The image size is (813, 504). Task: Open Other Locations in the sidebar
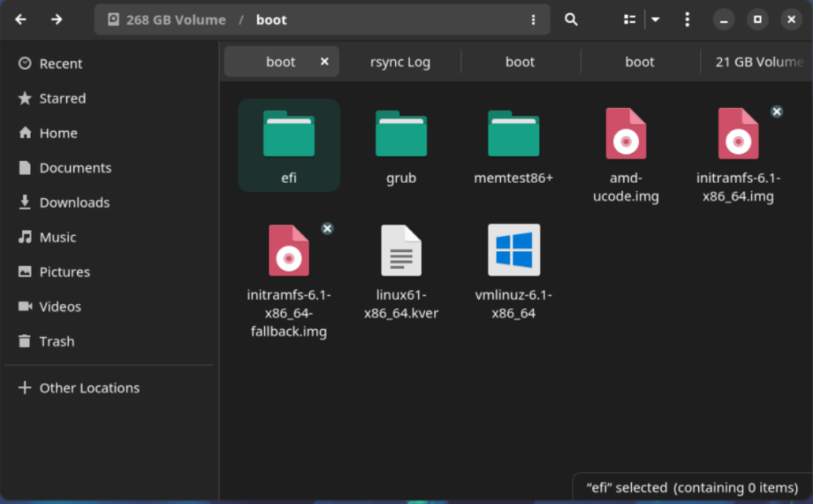coord(109,389)
